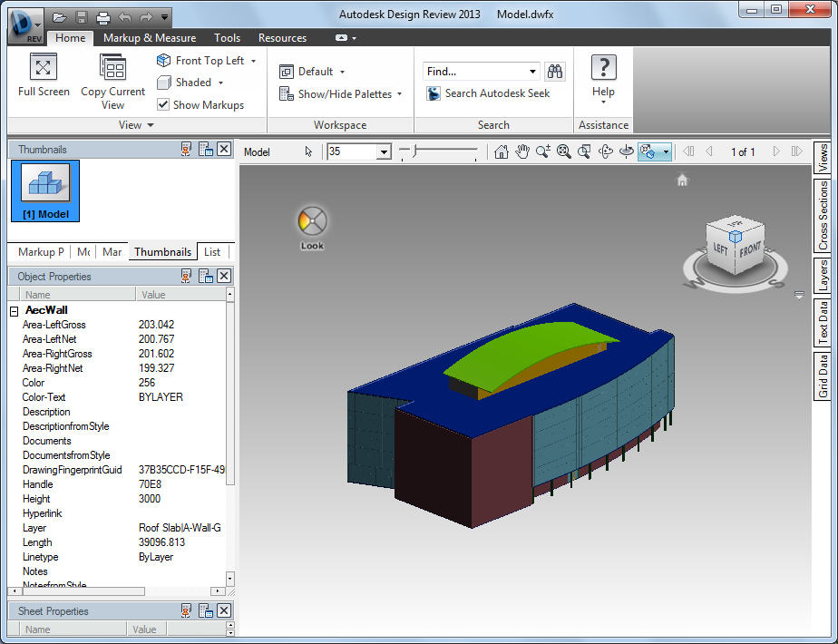Open the Cross Sections side palette tab
The height and width of the screenshot is (644, 838).
822,215
